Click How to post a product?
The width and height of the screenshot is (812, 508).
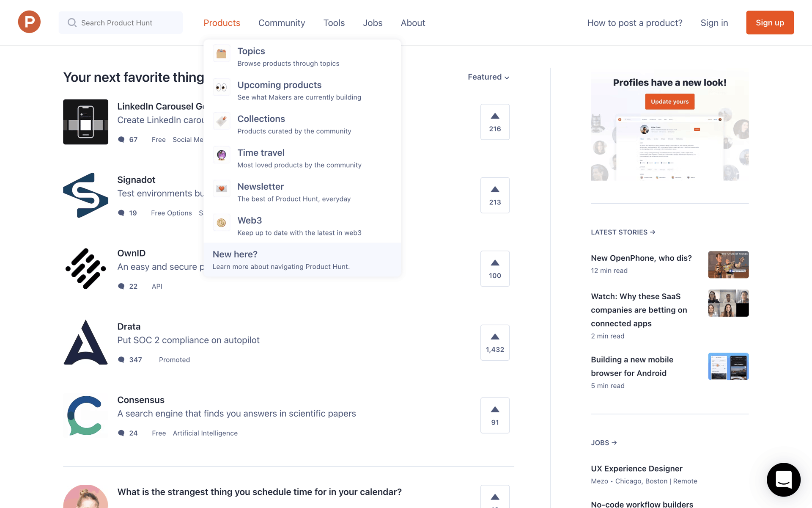pos(634,23)
